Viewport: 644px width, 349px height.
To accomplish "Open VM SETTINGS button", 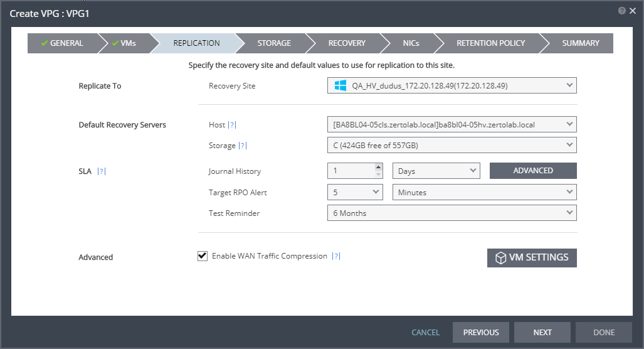I will pos(532,258).
